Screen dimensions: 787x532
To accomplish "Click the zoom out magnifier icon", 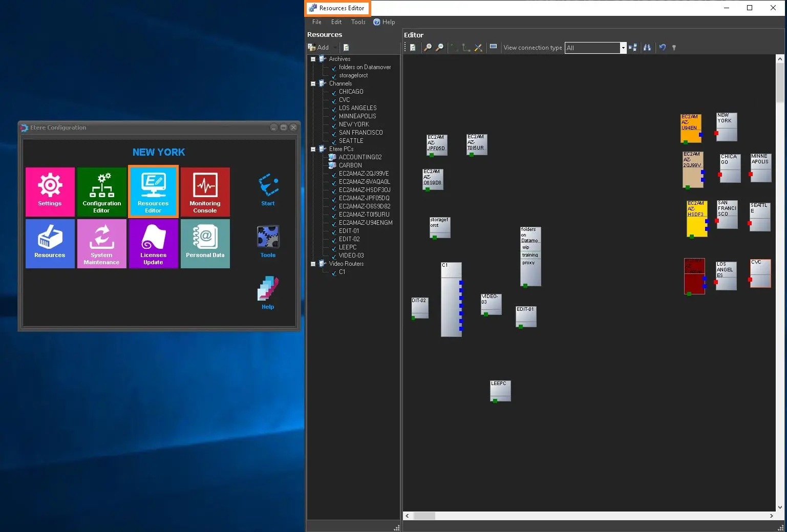I will coord(439,48).
